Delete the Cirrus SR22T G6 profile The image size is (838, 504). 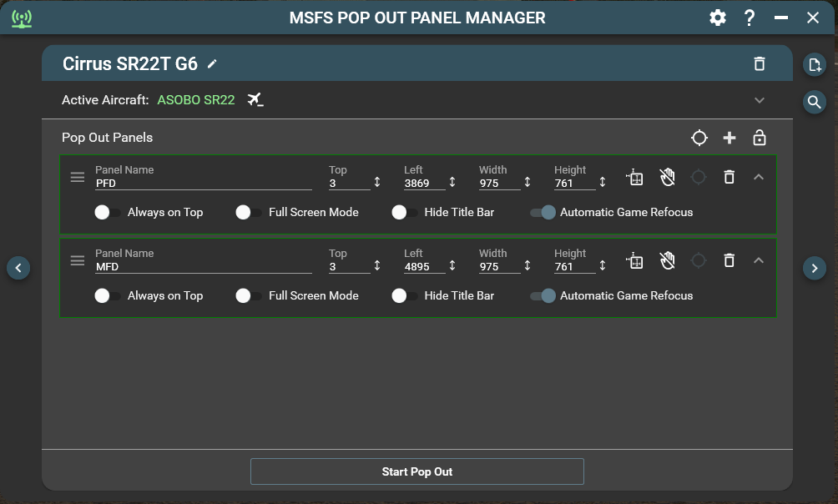coord(759,64)
